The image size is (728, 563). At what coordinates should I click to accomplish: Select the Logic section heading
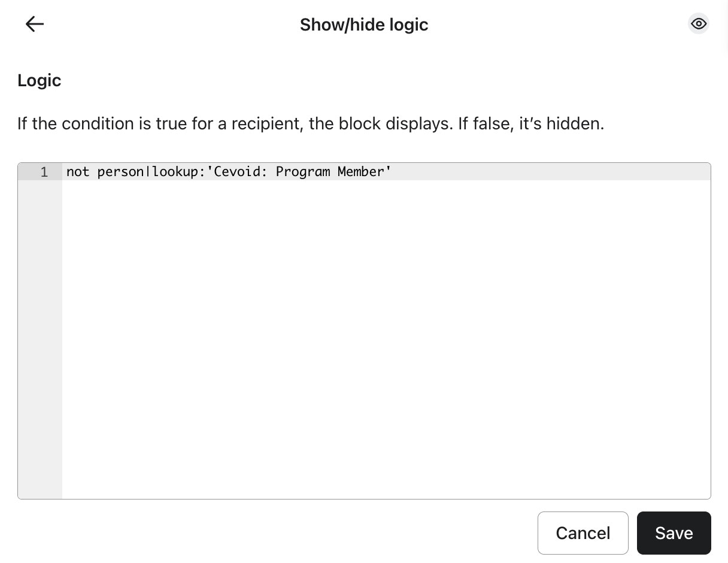click(x=39, y=80)
